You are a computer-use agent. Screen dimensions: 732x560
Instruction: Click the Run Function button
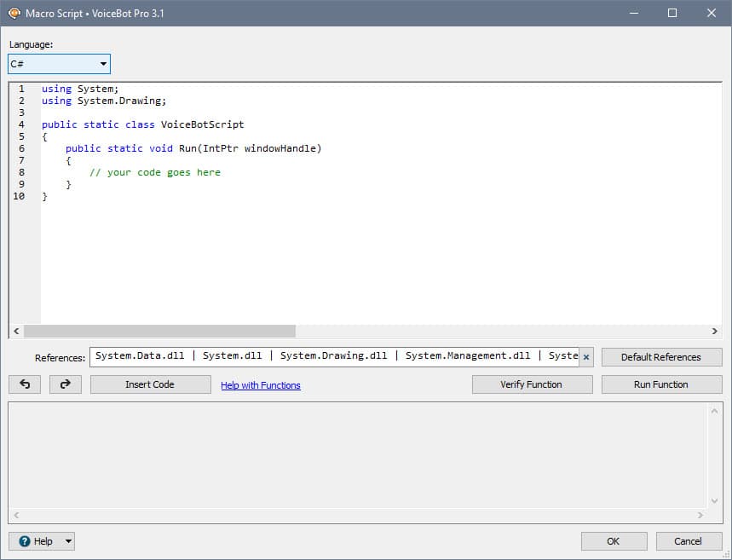tap(661, 384)
